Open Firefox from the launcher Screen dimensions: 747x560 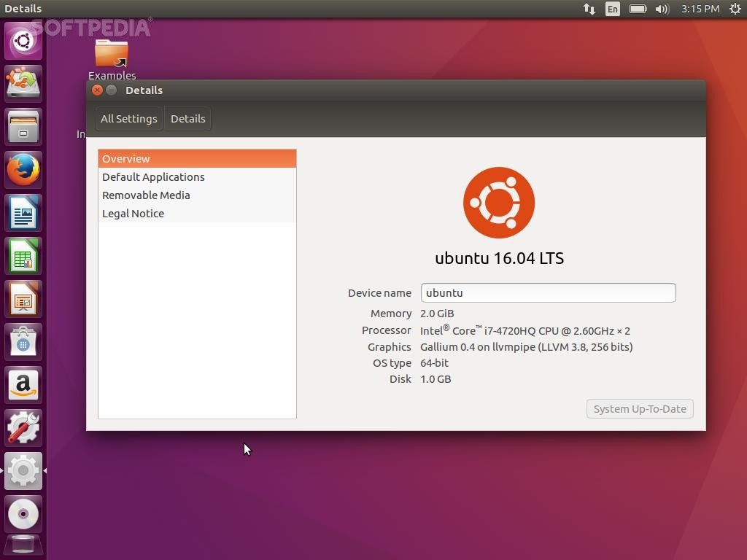(23, 169)
